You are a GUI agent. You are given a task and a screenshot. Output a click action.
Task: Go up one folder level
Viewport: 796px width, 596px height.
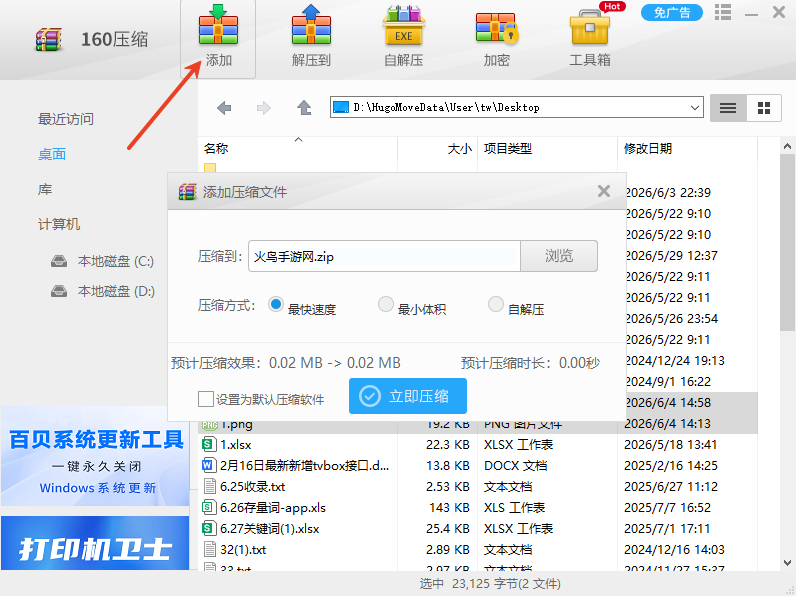[304, 108]
